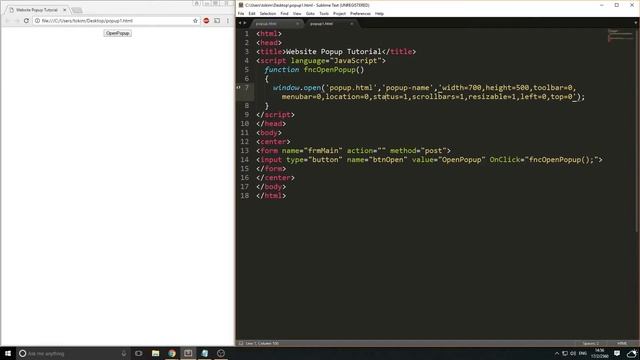Image resolution: width=640 pixels, height=360 pixels.
Task: Open the Project menu in Sublime Text
Action: point(339,13)
